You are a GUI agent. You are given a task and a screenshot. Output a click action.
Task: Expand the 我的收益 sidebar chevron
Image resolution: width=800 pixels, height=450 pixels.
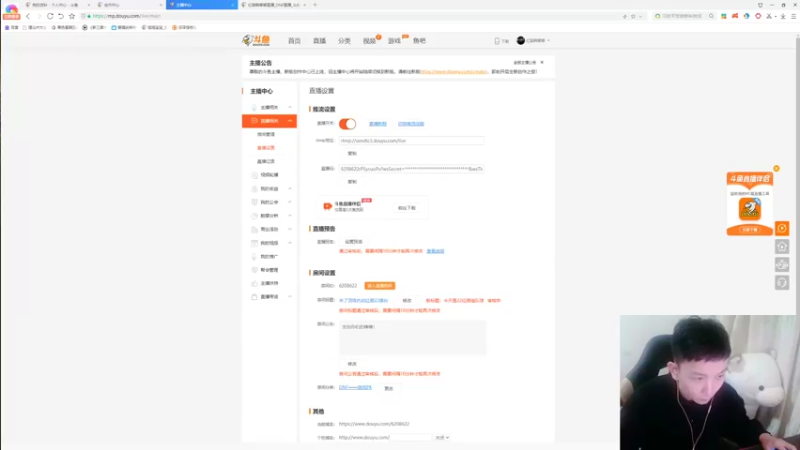(x=290, y=189)
